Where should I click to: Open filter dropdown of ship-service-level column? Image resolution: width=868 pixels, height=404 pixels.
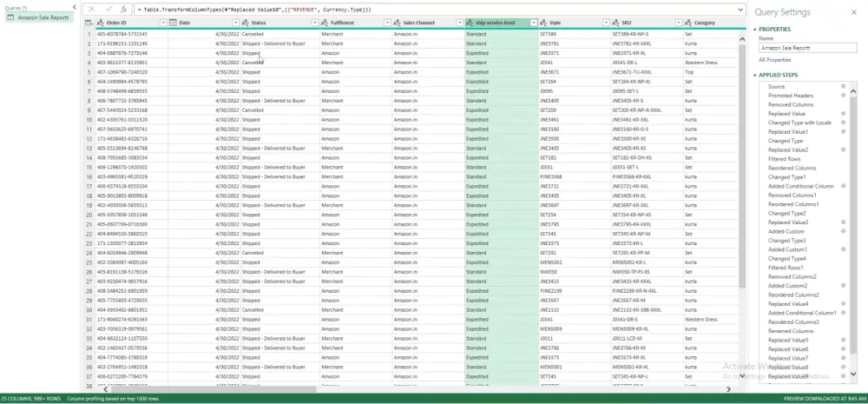534,23
